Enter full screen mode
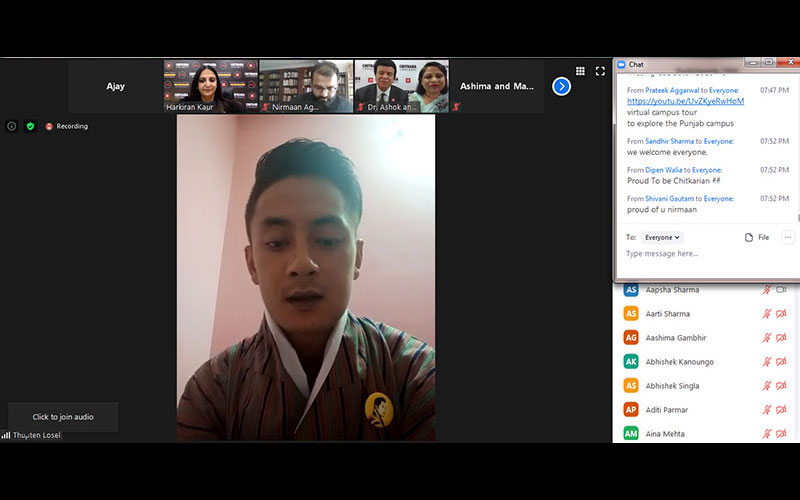800x500 pixels. pos(600,71)
